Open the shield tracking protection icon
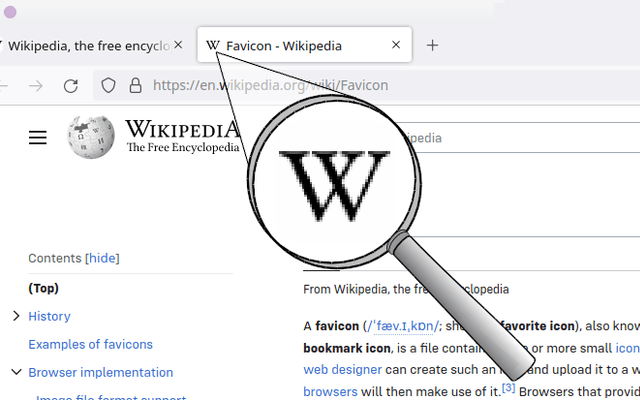 coord(108,86)
